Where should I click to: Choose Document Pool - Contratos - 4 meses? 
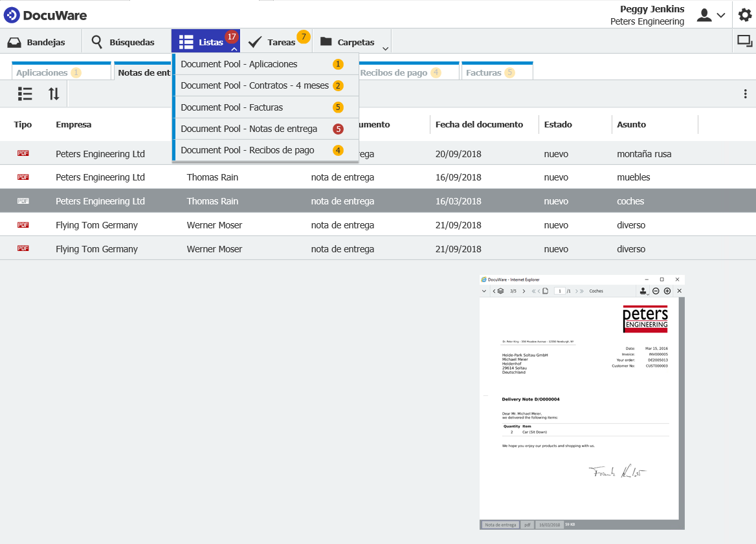[254, 85]
